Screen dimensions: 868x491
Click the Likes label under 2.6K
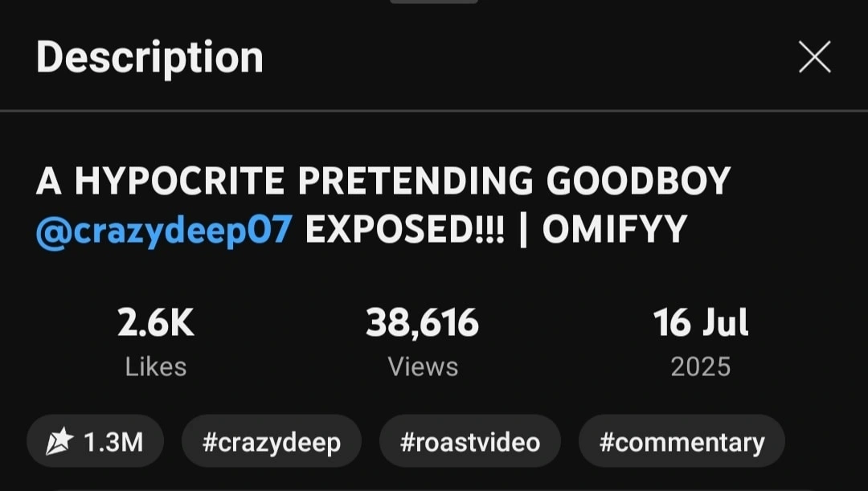[156, 367]
